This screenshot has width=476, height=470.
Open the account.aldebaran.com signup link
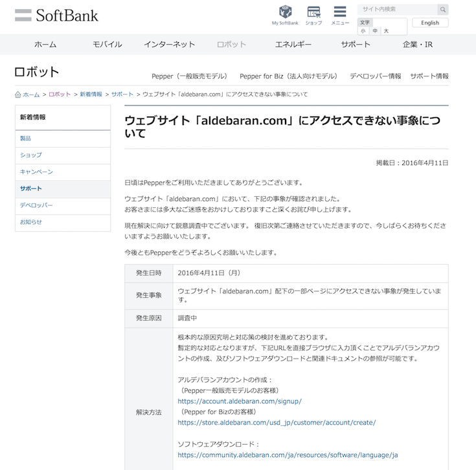pos(240,401)
